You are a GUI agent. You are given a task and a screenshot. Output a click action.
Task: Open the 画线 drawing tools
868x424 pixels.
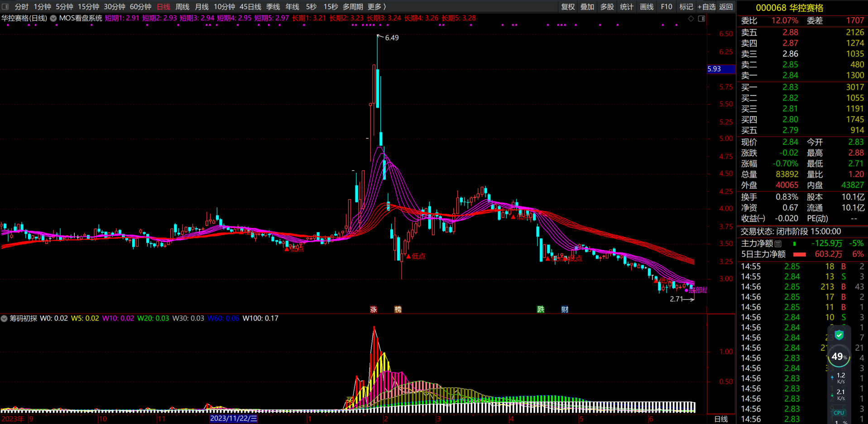tap(647, 7)
